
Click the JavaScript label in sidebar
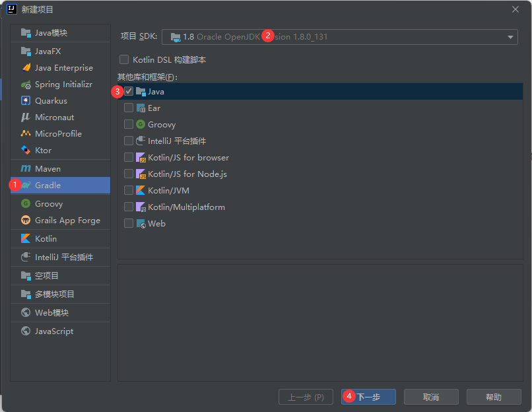click(54, 331)
